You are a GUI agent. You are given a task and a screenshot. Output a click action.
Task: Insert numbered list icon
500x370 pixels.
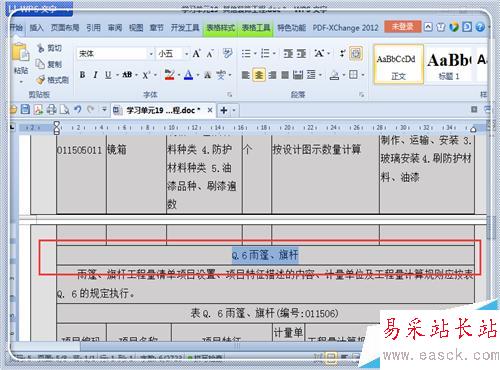(265, 53)
